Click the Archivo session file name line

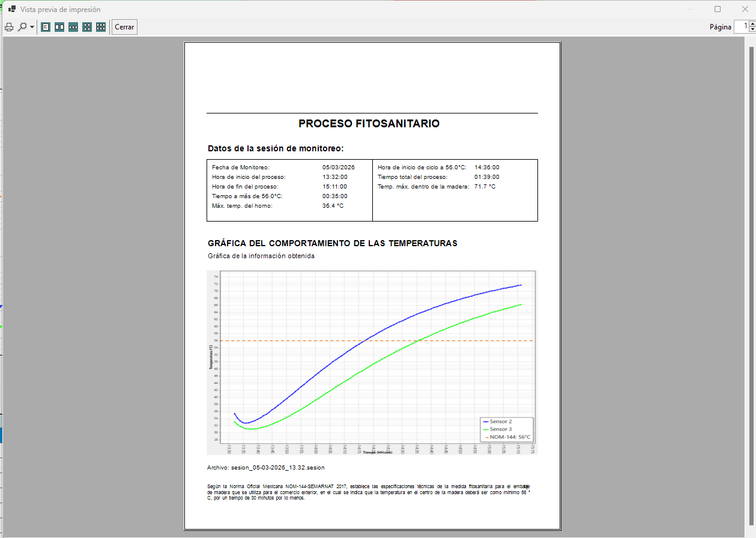266,467
